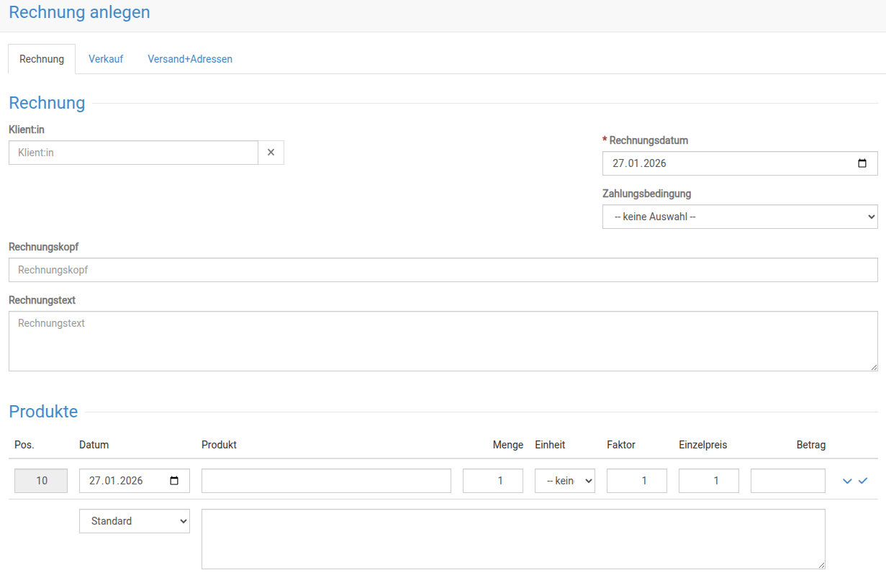Open calendar picker in Rechnungsdatum field

point(862,163)
